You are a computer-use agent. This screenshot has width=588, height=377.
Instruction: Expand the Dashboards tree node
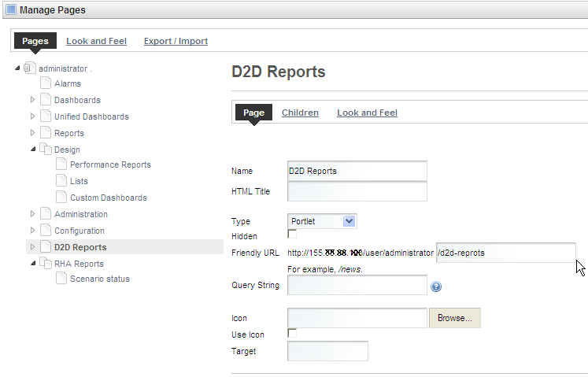(x=33, y=100)
